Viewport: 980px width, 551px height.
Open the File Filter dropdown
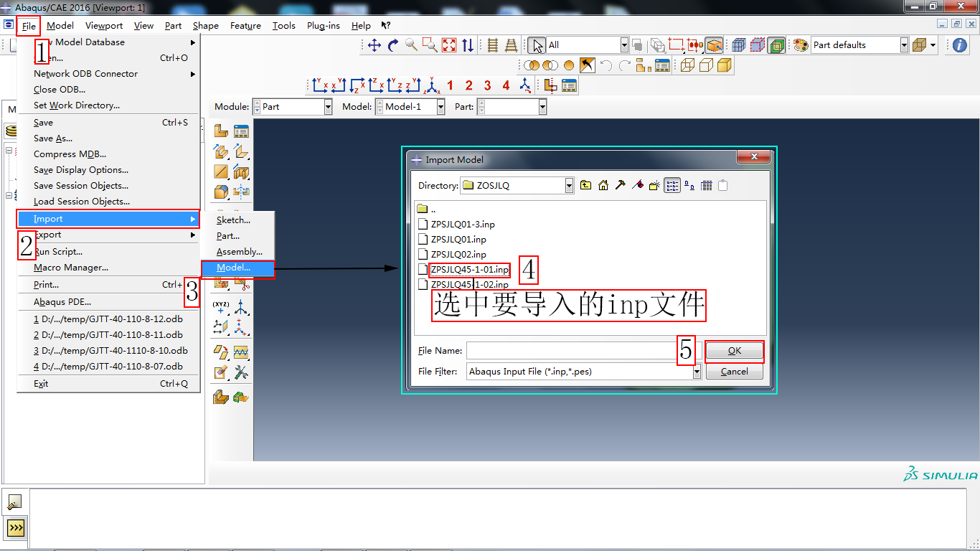pyautogui.click(x=696, y=372)
